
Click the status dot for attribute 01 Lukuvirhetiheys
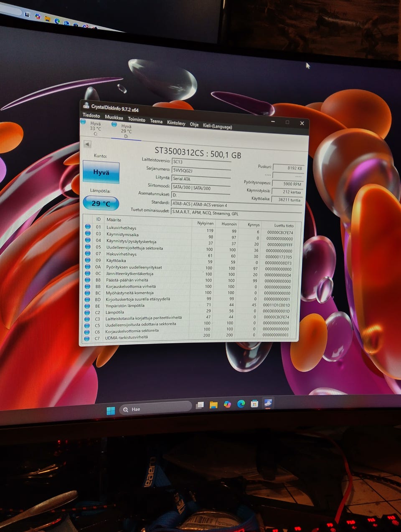pos(88,227)
